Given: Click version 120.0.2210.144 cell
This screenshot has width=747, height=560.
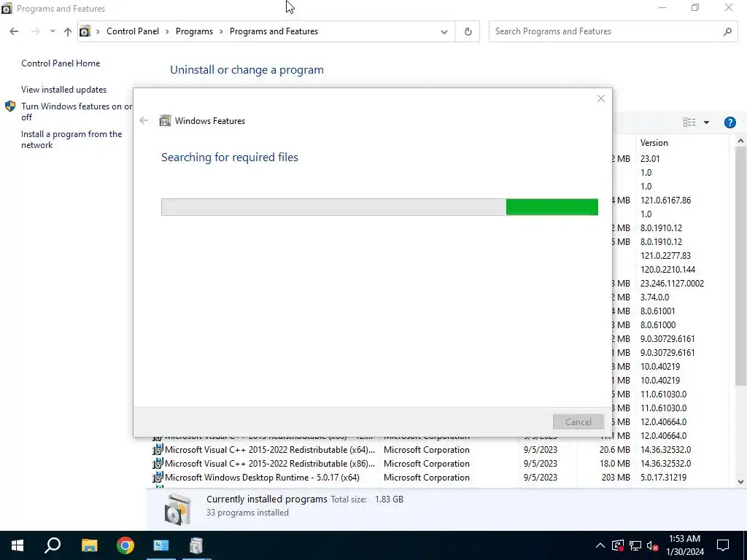Looking at the screenshot, I should 667,270.
